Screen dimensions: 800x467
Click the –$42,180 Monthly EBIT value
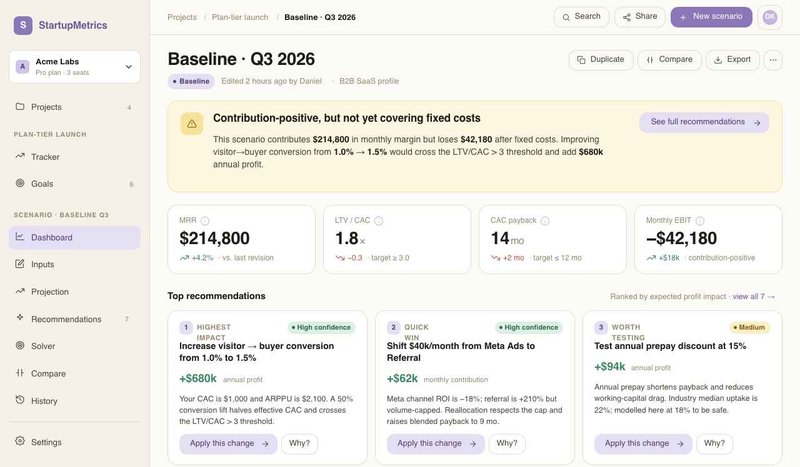click(682, 238)
